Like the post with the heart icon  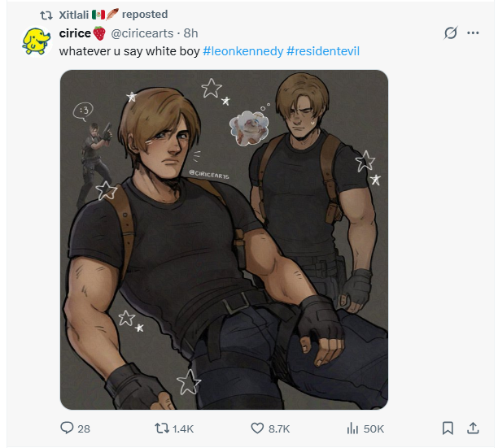pyautogui.click(x=257, y=428)
